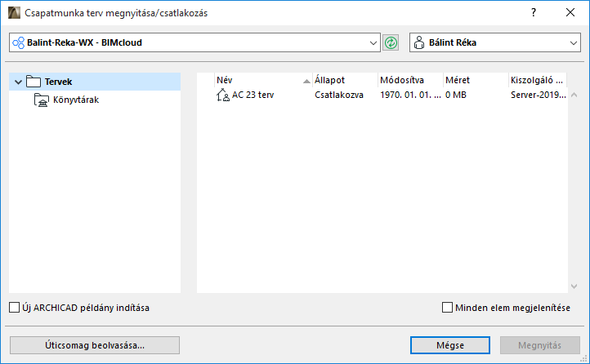Select the AC 23 terv project row
The height and width of the screenshot is (364, 590).
click(x=382, y=95)
